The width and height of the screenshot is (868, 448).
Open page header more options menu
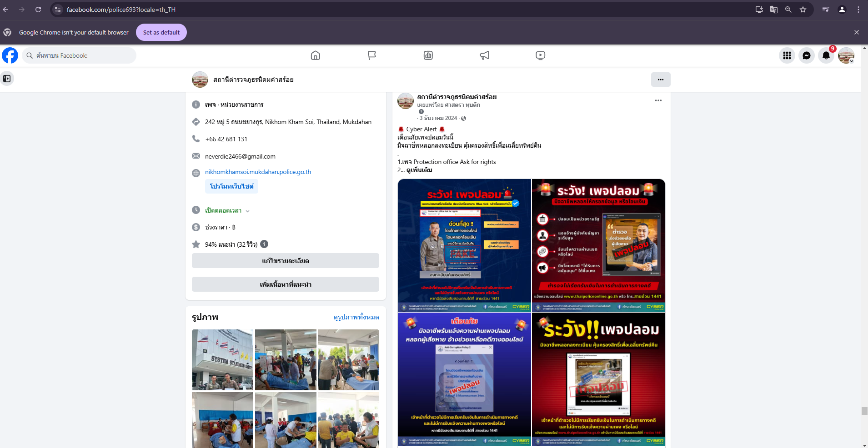(660, 80)
